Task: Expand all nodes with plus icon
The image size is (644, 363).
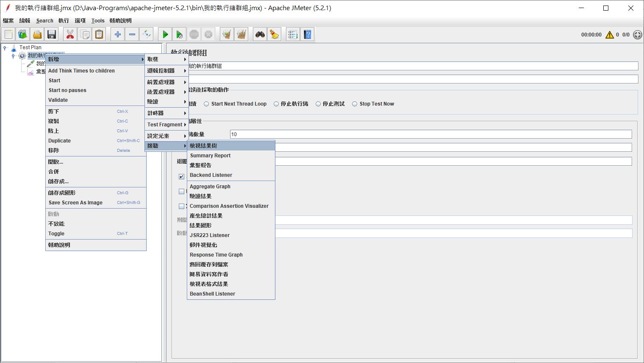Action: click(x=118, y=34)
